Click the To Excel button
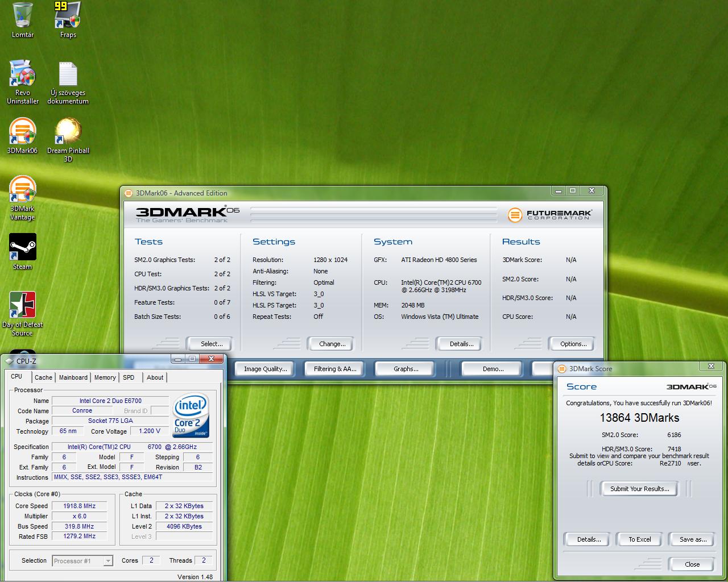 (x=639, y=539)
